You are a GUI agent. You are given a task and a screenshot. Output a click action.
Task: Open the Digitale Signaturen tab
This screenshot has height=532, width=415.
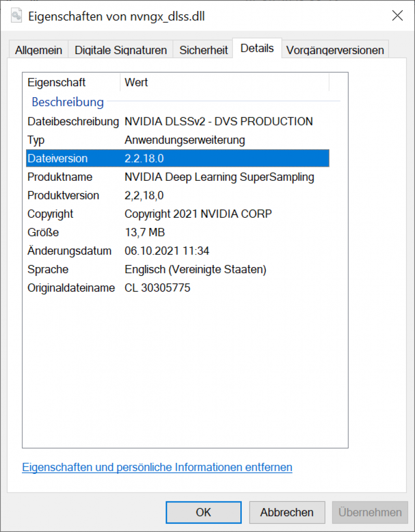[x=121, y=49]
